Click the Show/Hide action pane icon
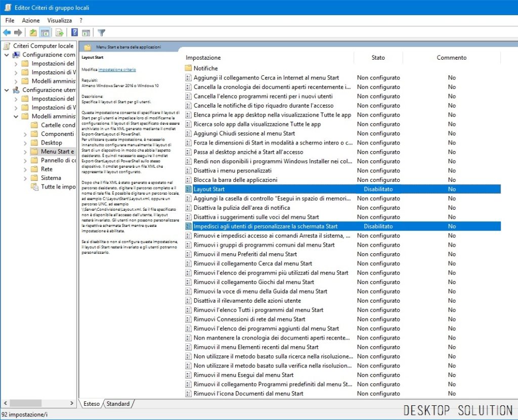The image size is (518, 420). coord(86,33)
